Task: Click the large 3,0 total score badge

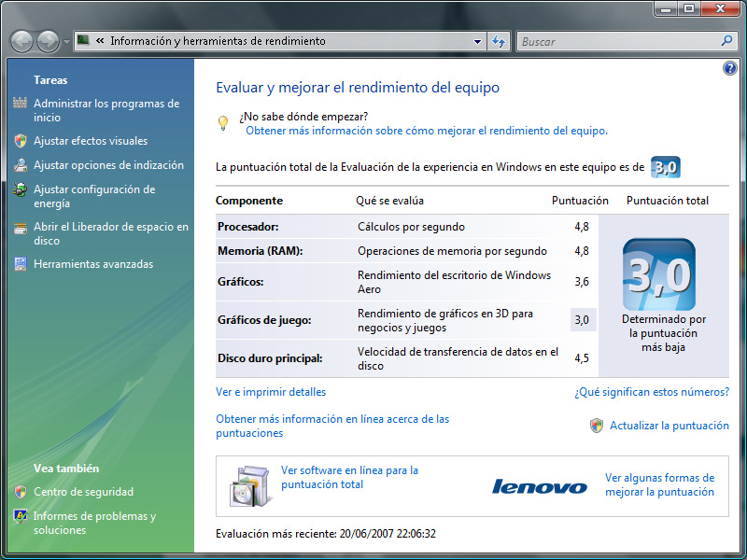Action: point(658,274)
